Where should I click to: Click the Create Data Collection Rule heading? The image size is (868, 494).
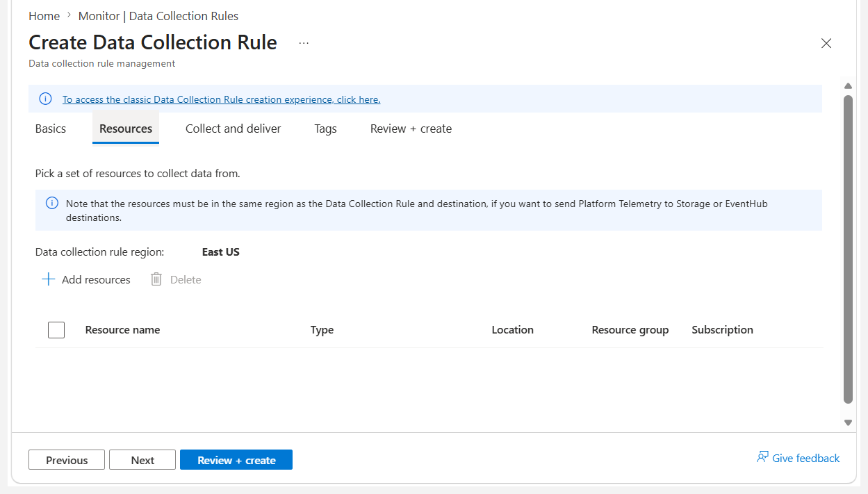point(153,42)
